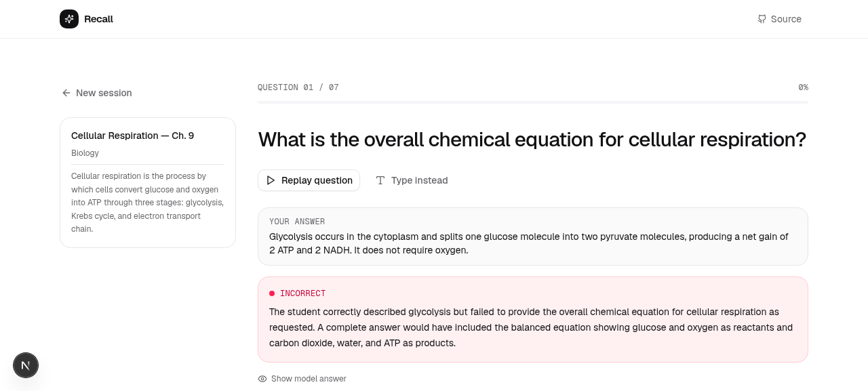Click the question progress bar

pos(533,102)
